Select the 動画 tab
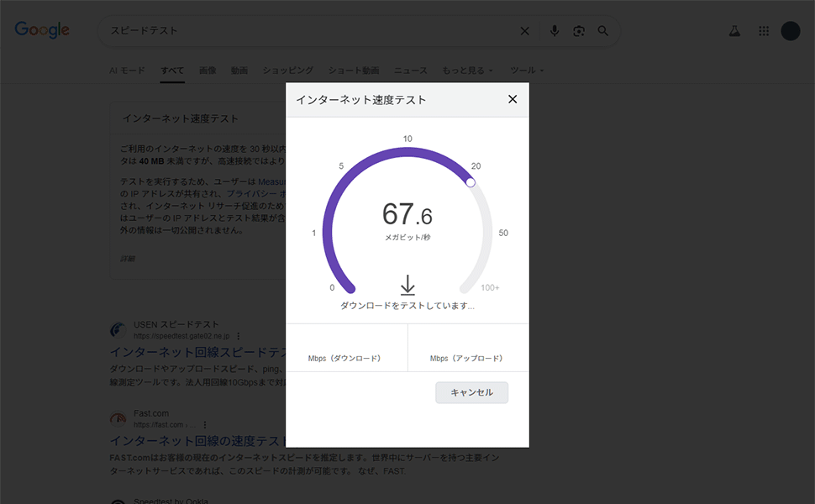This screenshot has width=815, height=504. (x=239, y=71)
